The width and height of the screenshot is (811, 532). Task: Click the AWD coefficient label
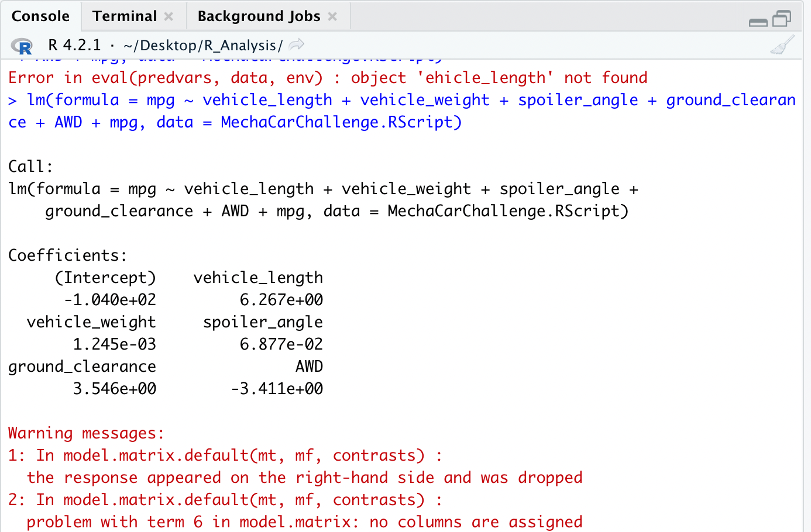[x=309, y=367]
